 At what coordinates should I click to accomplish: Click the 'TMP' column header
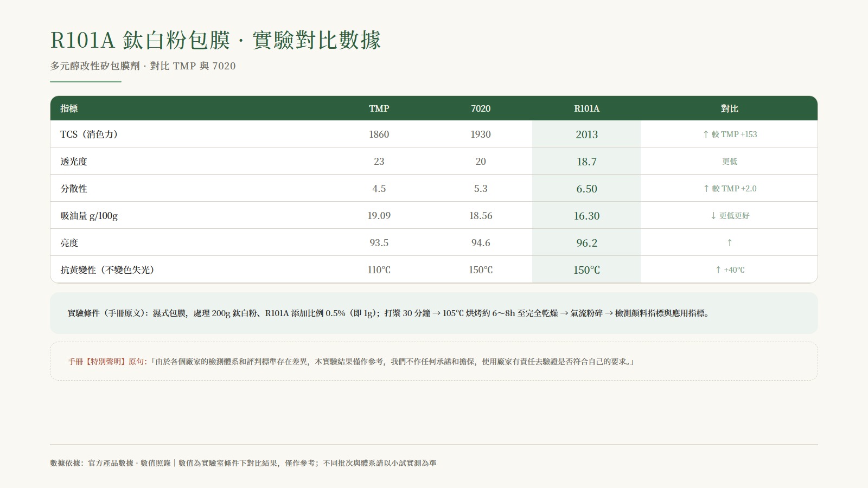coord(379,108)
